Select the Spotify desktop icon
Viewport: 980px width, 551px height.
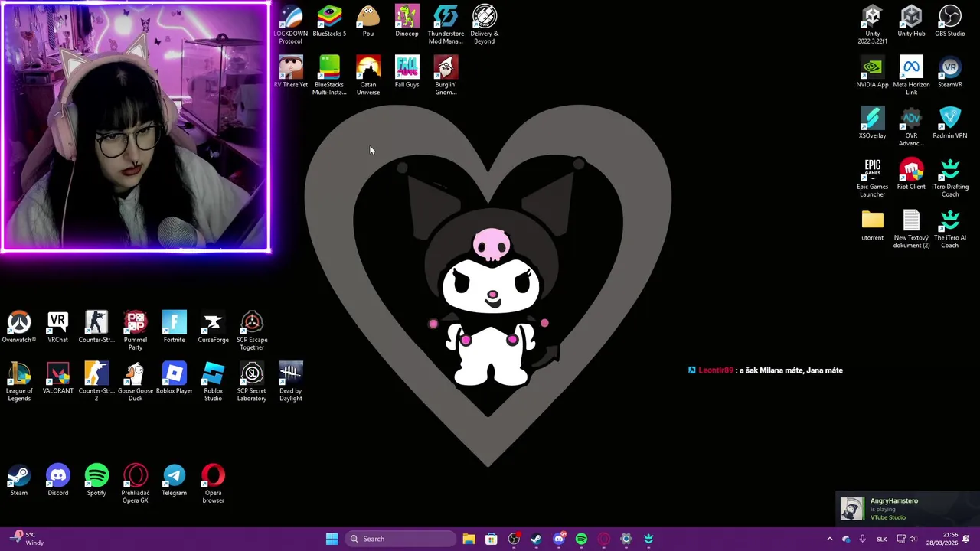coord(96,480)
